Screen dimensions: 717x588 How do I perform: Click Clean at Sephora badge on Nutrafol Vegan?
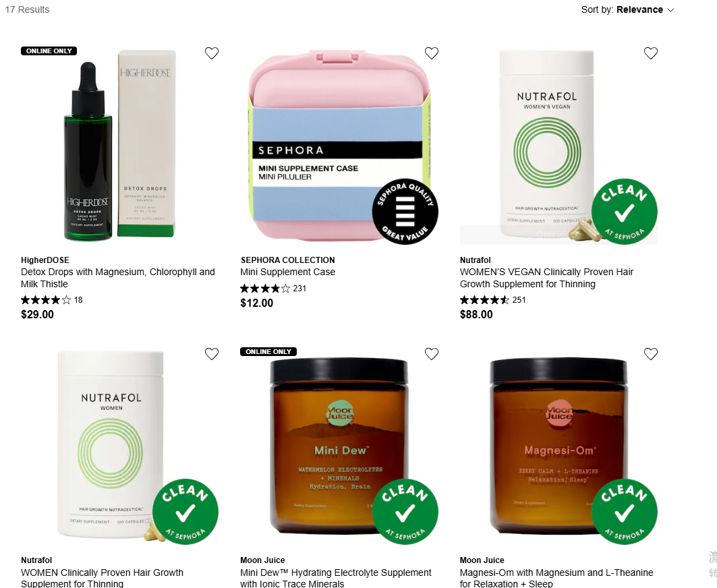pos(624,211)
